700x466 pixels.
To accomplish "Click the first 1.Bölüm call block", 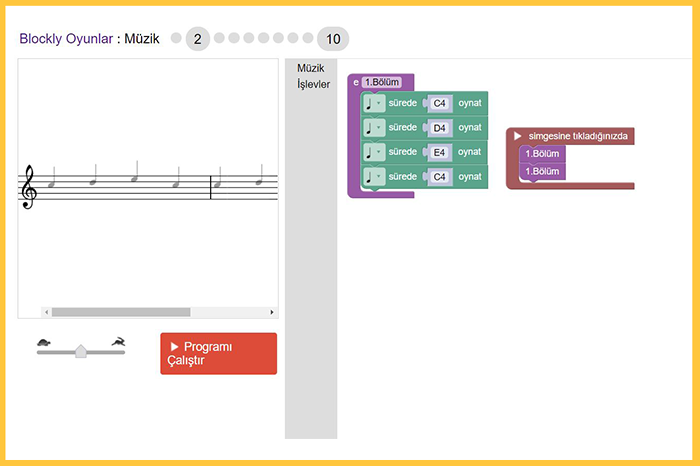I will click(x=542, y=154).
